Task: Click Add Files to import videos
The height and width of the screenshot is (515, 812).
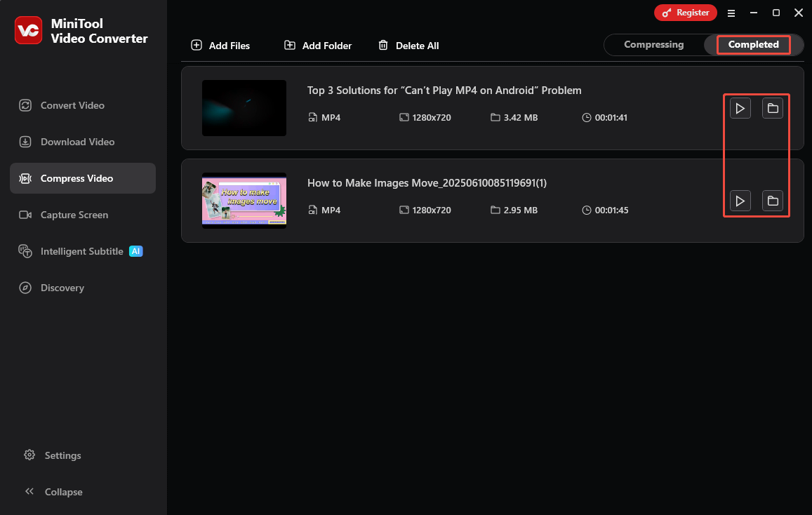Action: click(220, 45)
